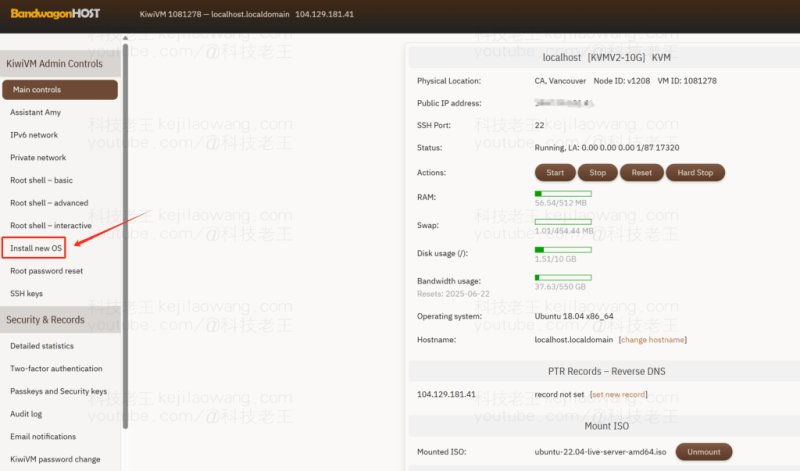800x471 pixels.
Task: Click the Start action button
Action: [x=555, y=172]
